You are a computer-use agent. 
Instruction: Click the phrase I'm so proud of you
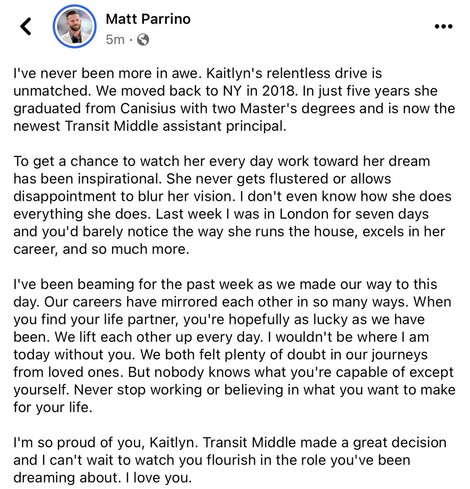(79, 442)
